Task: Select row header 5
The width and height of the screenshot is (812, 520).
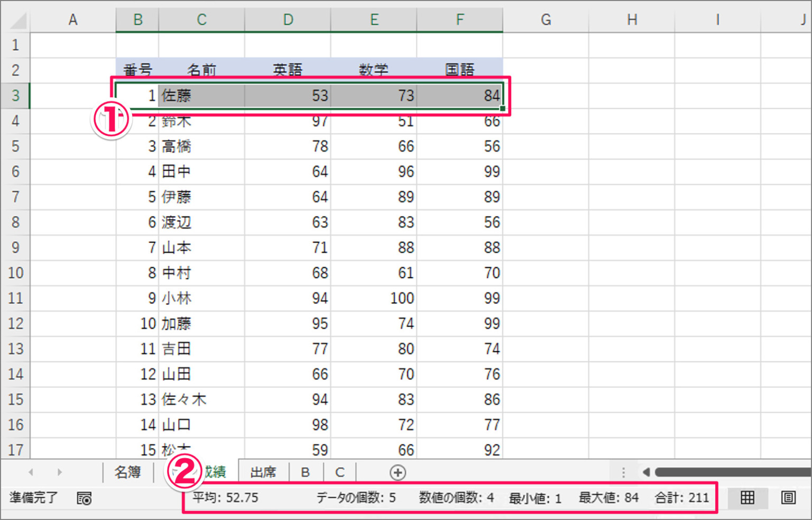Action: point(16,146)
